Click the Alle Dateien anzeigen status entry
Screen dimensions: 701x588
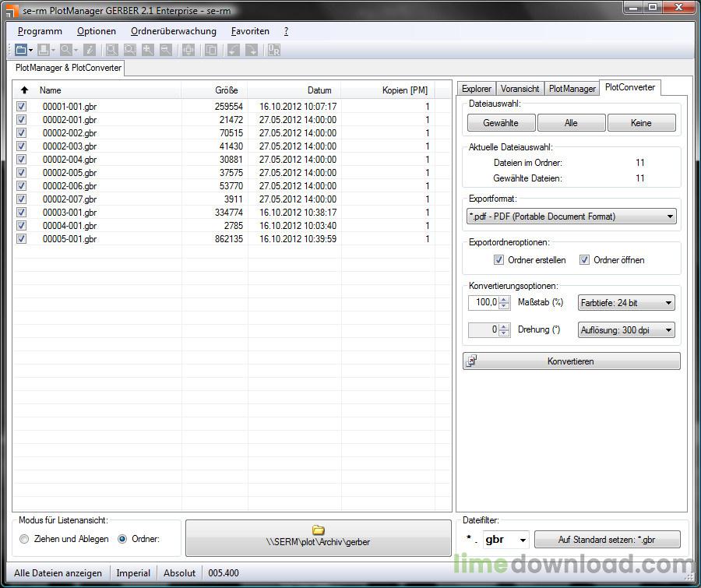coord(58,573)
